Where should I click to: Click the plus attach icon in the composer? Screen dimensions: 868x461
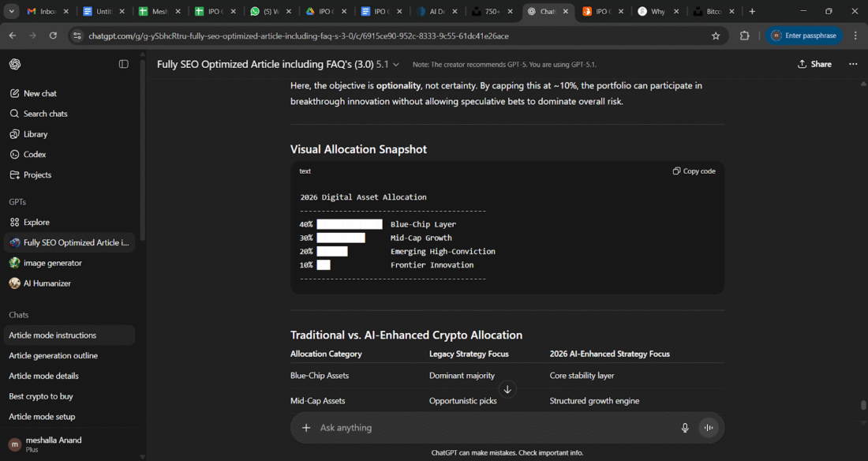[x=306, y=428]
